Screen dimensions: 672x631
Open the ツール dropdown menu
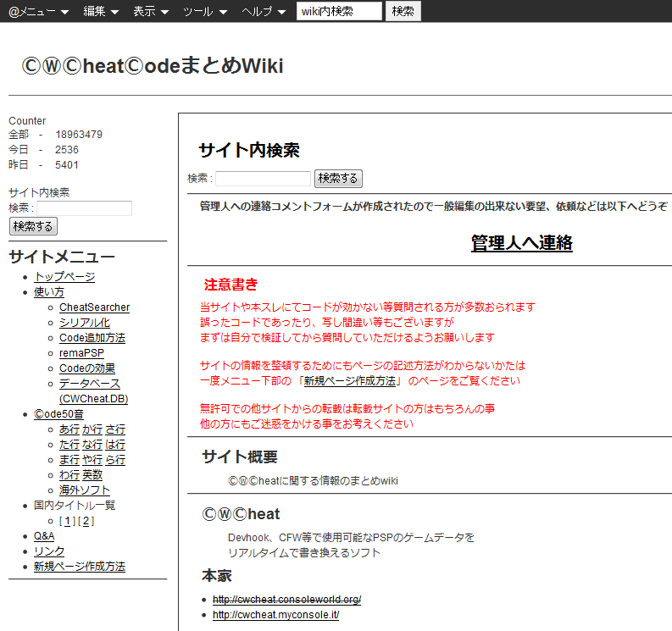tap(205, 12)
